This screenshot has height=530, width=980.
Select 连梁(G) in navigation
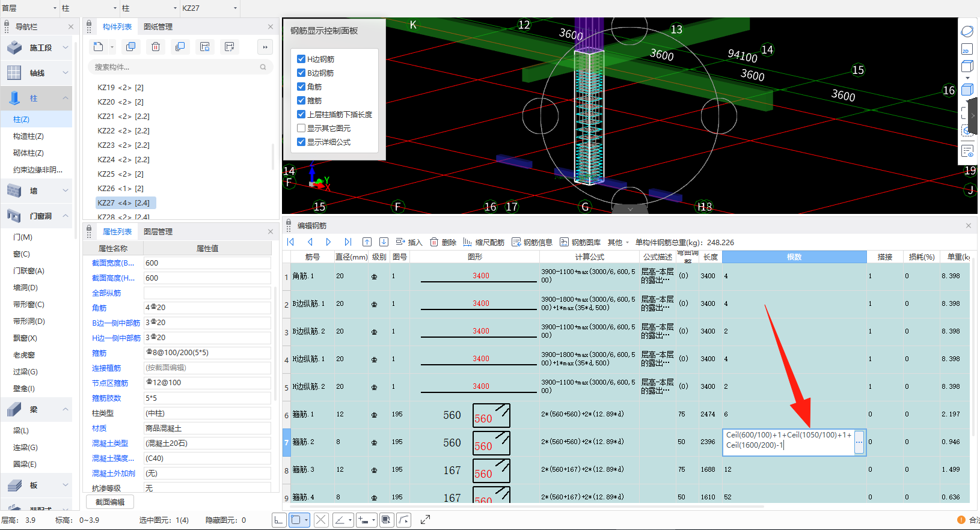(x=25, y=448)
